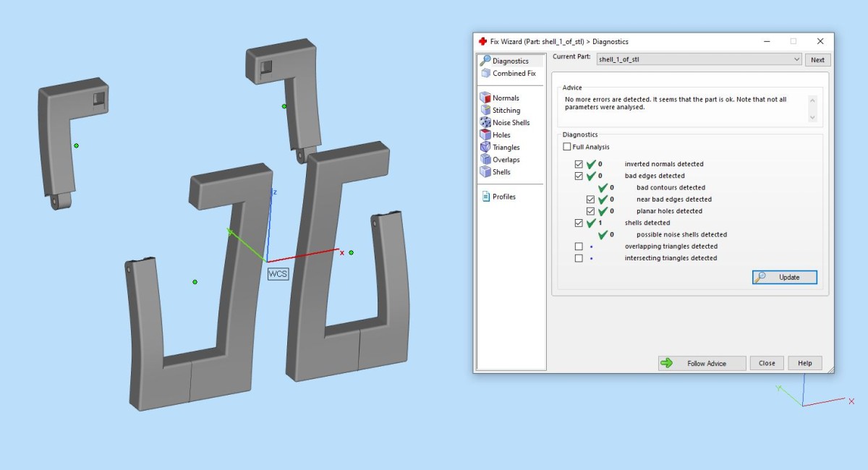Click the Update button
Screen dimensions: 868x470
(x=785, y=278)
